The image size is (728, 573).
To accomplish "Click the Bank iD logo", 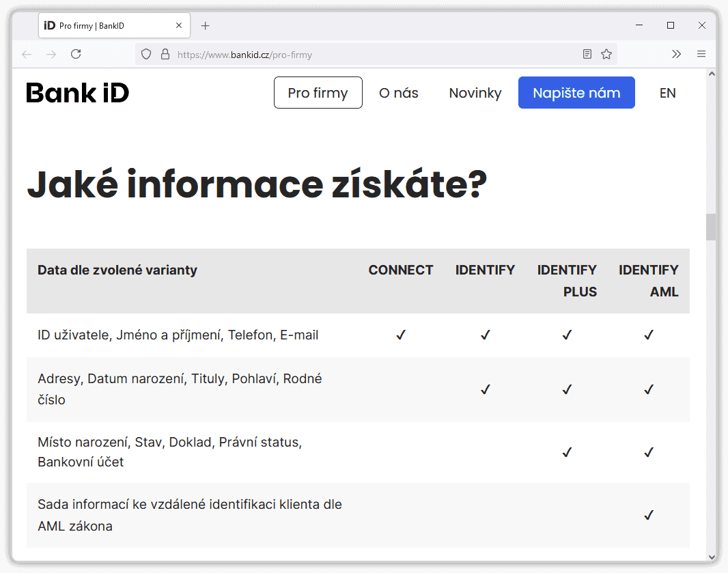I will tap(78, 93).
